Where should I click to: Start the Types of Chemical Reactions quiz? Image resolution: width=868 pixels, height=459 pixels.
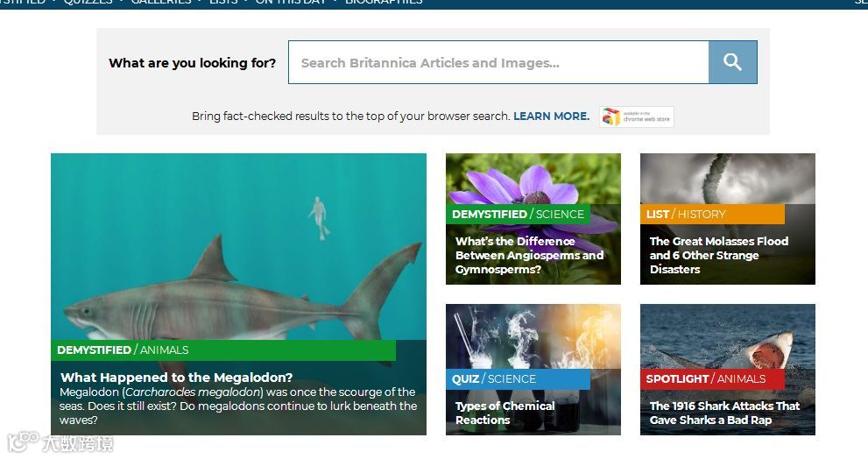click(x=505, y=413)
